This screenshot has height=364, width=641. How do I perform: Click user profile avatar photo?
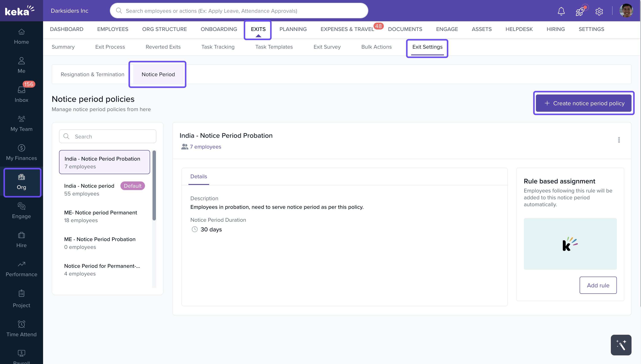[626, 11]
